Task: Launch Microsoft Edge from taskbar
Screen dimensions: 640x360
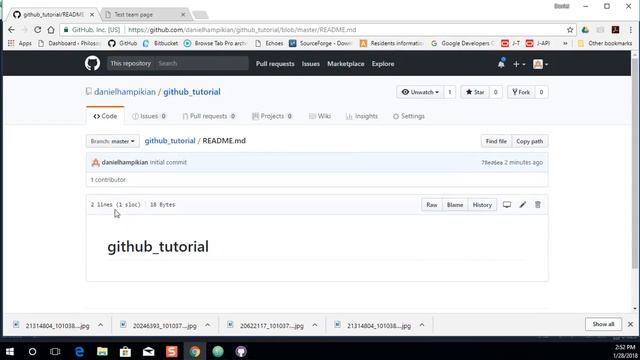Action: click(x=79, y=351)
